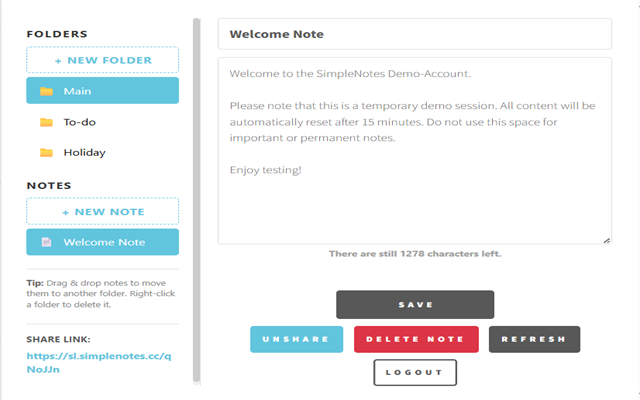Image resolution: width=640 pixels, height=400 pixels.
Task: Open the Holiday folder
Action: pyautogui.click(x=85, y=153)
